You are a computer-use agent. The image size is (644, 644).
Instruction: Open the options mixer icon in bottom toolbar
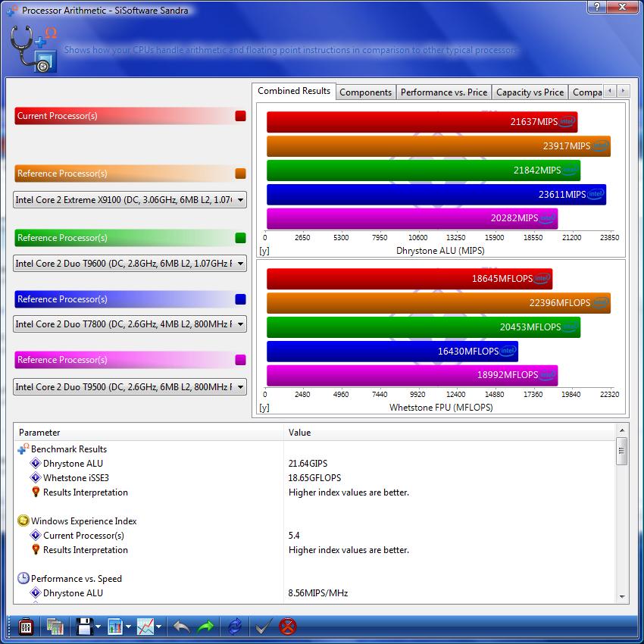[26, 627]
